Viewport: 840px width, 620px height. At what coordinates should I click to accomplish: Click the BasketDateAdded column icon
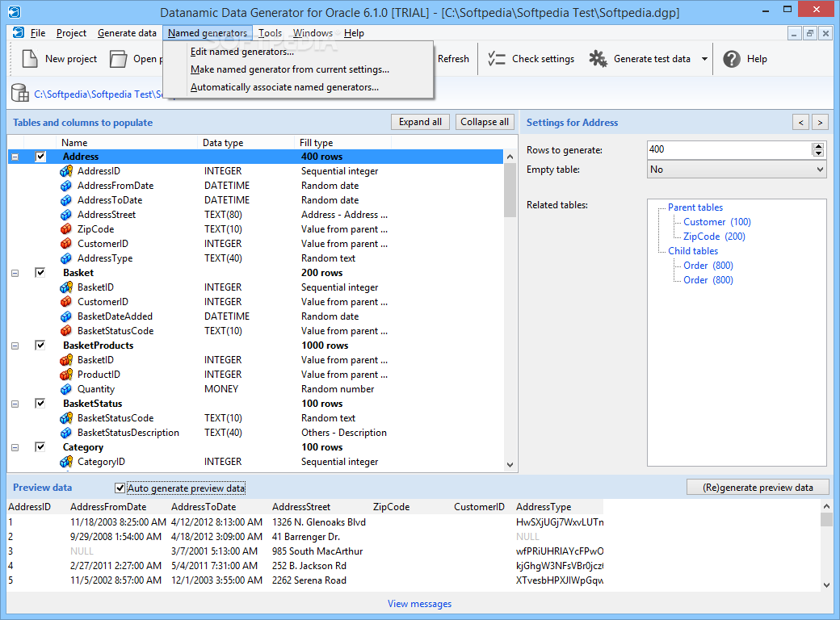click(x=66, y=316)
